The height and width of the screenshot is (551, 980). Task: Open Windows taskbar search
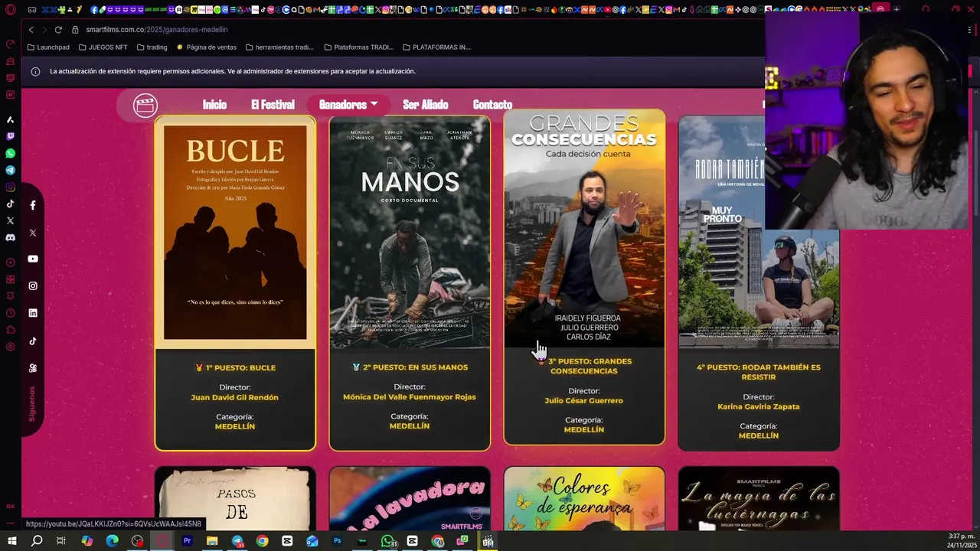pos(37,541)
